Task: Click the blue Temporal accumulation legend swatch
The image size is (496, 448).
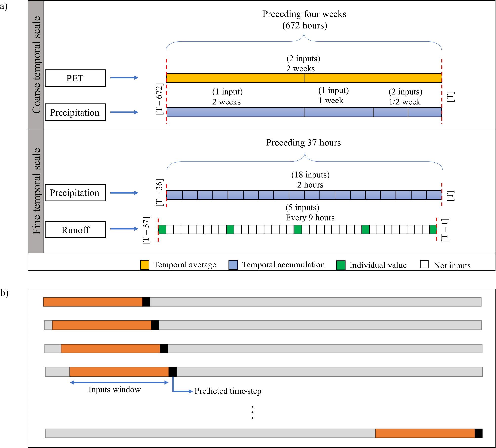Action: point(233,265)
